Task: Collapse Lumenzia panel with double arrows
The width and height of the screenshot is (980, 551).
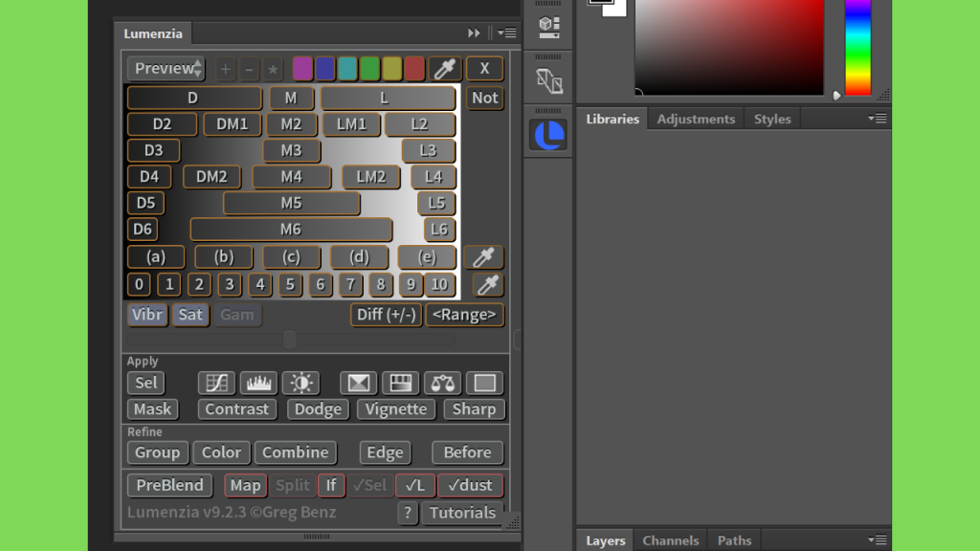Action: 474,33
